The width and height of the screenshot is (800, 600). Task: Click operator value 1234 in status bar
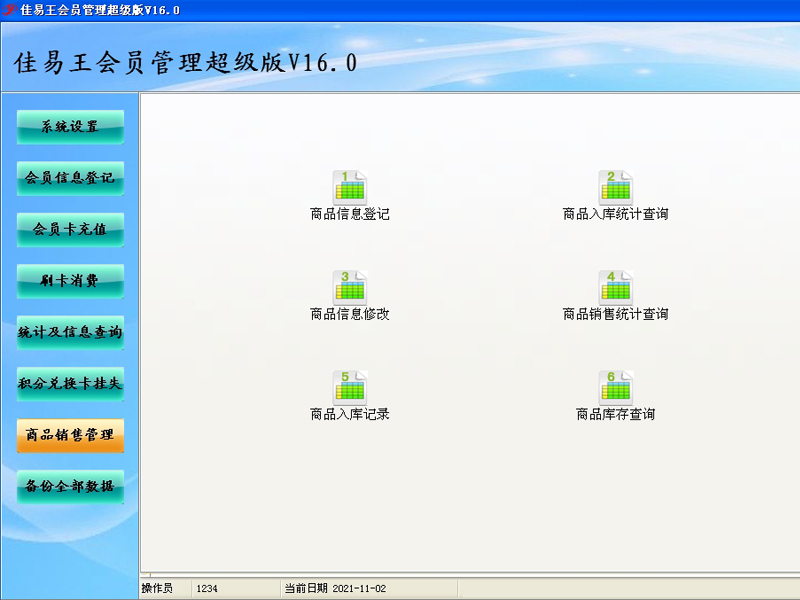coord(207,589)
